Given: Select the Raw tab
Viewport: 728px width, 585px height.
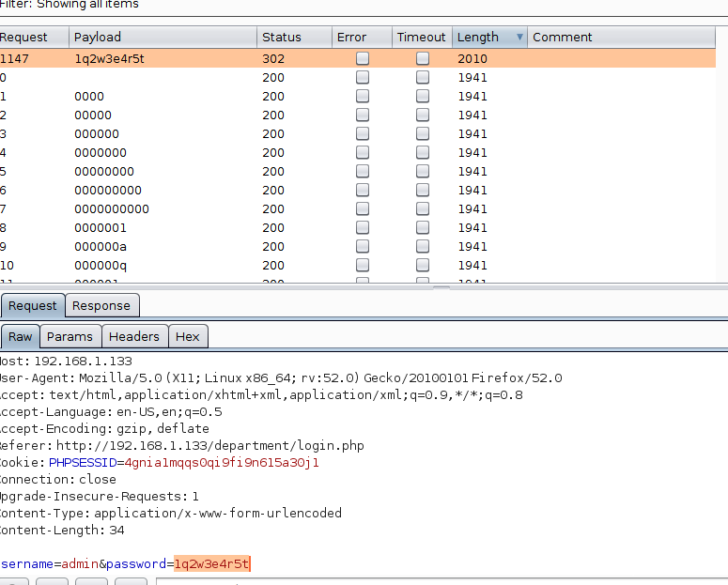Looking at the screenshot, I should point(20,336).
